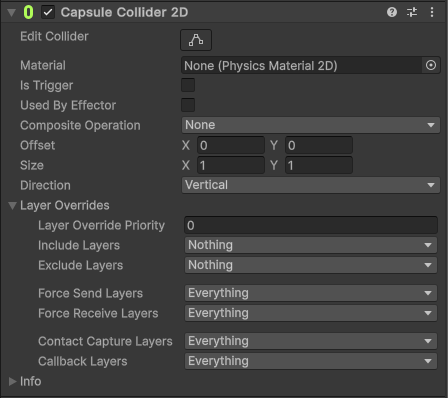
Task: Open the Material object picker circle
Action: pos(431,65)
